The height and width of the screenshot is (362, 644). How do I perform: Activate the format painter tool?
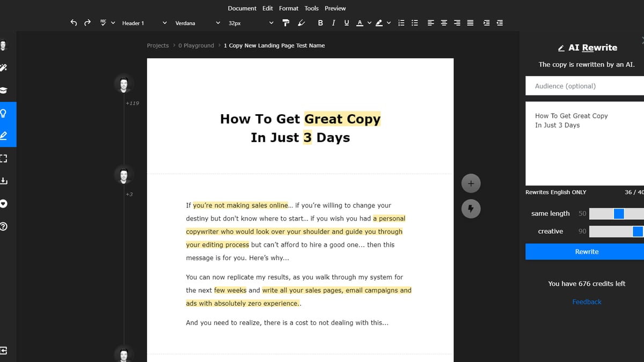click(286, 23)
